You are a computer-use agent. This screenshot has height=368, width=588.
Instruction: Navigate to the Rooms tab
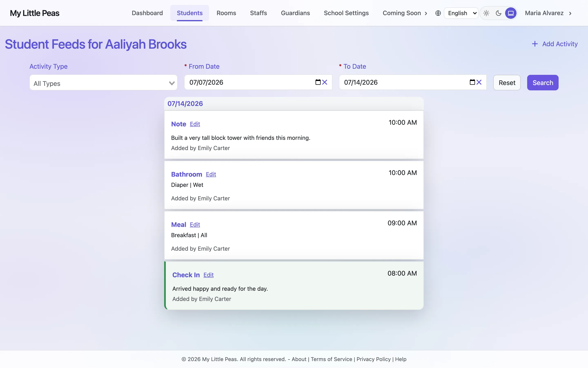pyautogui.click(x=226, y=13)
